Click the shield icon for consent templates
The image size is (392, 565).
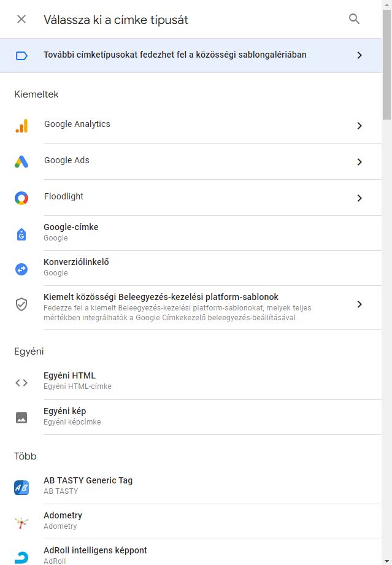(21, 304)
